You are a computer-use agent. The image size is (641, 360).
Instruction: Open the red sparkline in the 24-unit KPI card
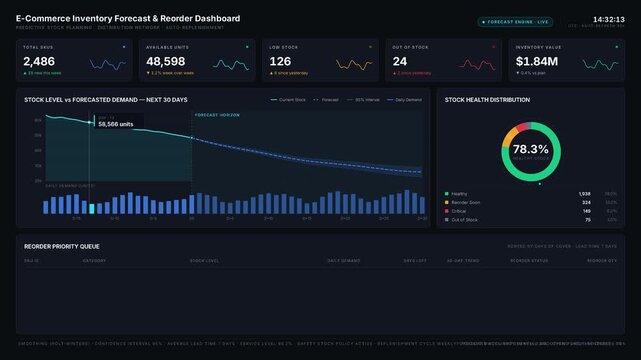tap(477, 64)
